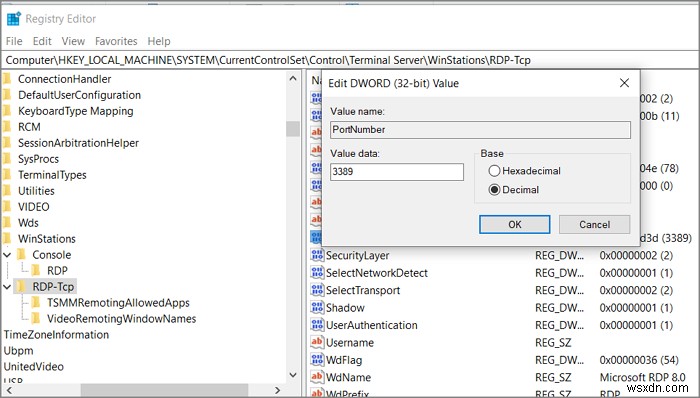Click the Value data field
700x398 pixels.
(x=397, y=172)
